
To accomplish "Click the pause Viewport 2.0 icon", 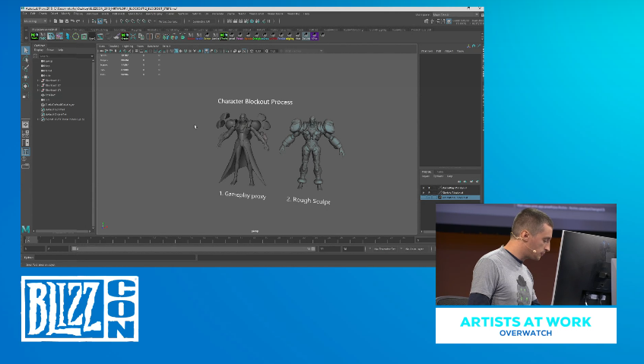I will pyautogui.click(x=268, y=21).
